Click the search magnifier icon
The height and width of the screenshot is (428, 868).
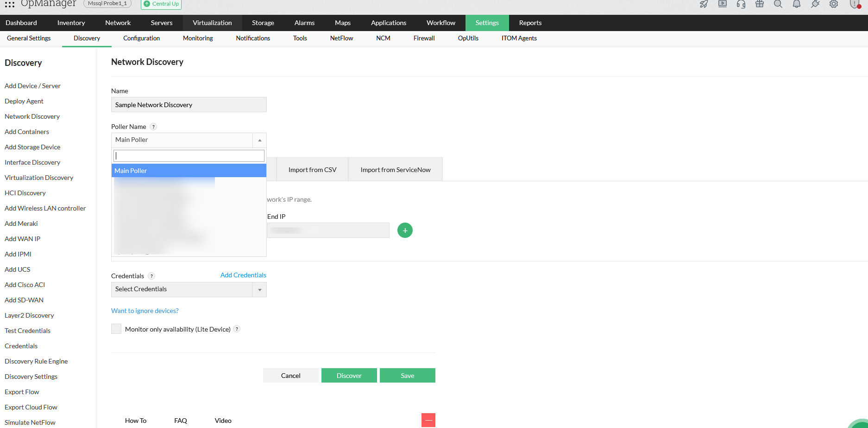point(778,4)
